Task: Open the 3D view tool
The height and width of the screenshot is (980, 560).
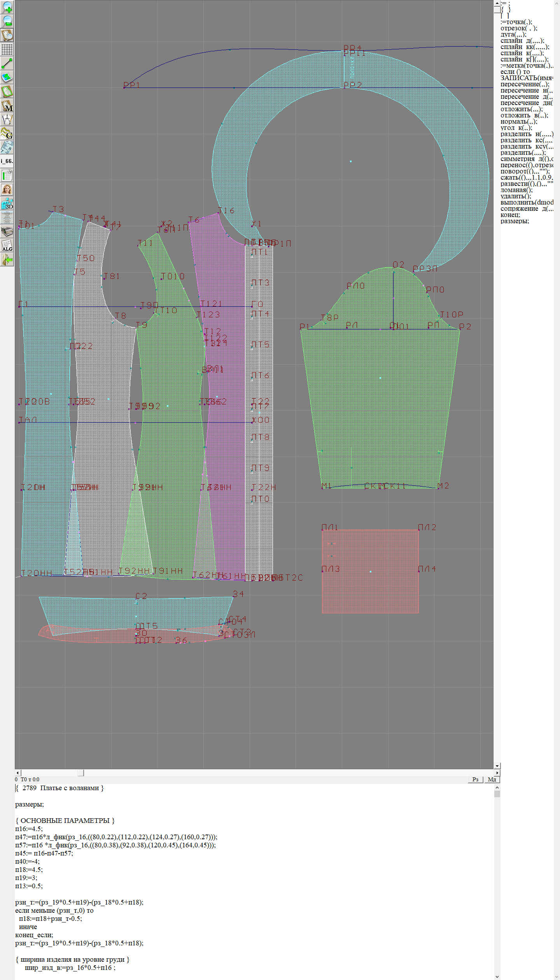Action: 7,203
